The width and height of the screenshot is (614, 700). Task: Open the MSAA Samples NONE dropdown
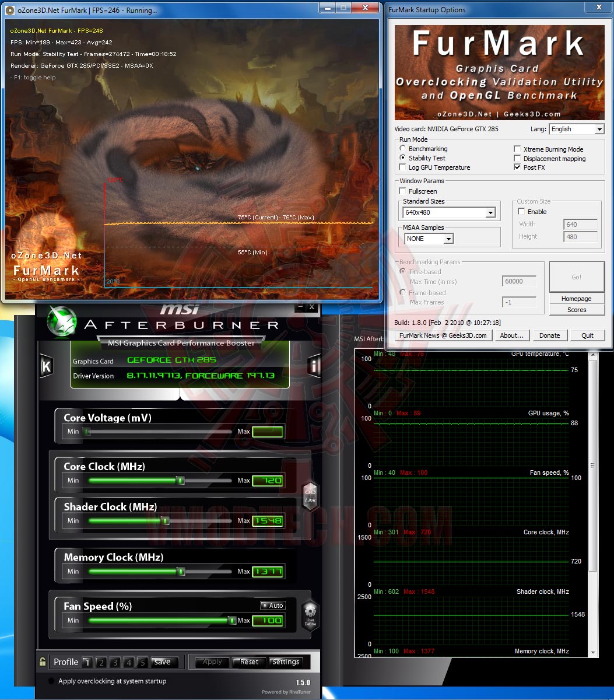pyautogui.click(x=429, y=239)
